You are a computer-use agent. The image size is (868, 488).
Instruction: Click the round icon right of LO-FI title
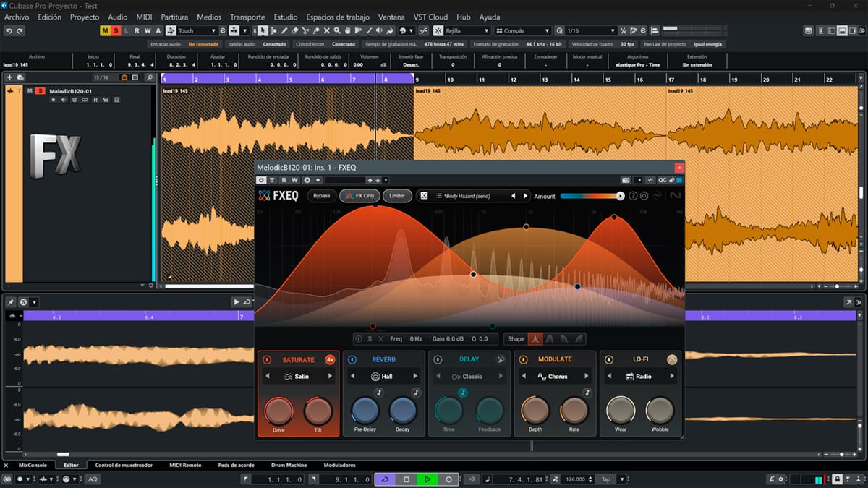pos(672,359)
